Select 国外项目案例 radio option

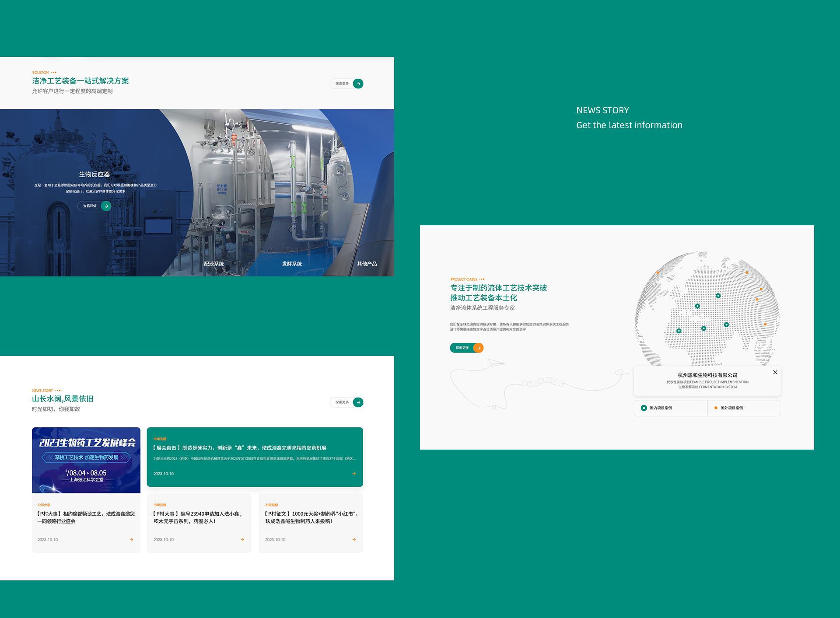click(716, 408)
